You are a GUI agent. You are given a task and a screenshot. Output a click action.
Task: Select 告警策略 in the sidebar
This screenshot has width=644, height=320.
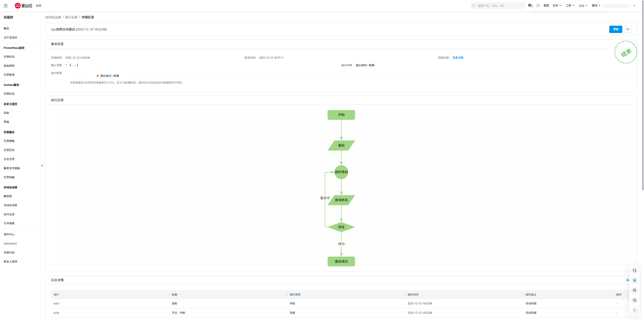pyautogui.click(x=9, y=141)
